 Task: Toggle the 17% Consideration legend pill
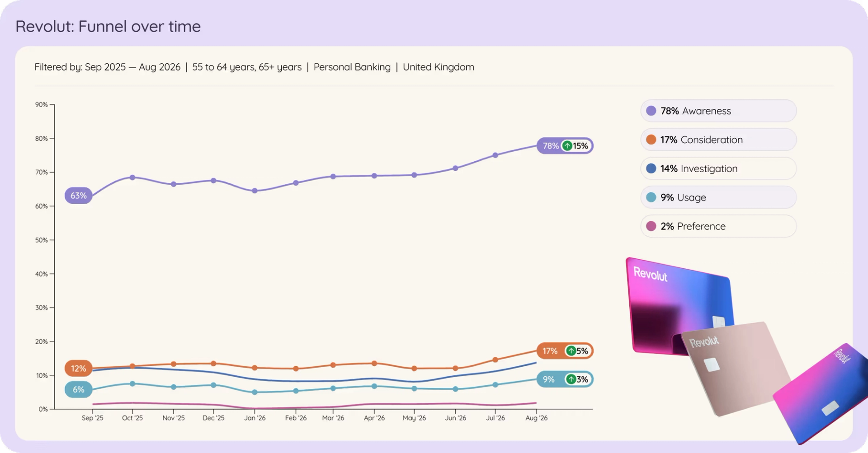(718, 140)
